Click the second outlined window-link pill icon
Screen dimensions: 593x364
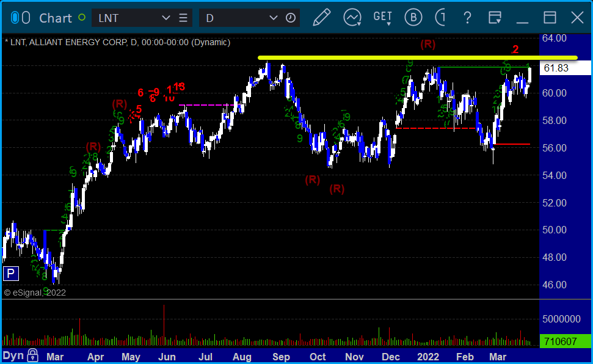point(26,18)
